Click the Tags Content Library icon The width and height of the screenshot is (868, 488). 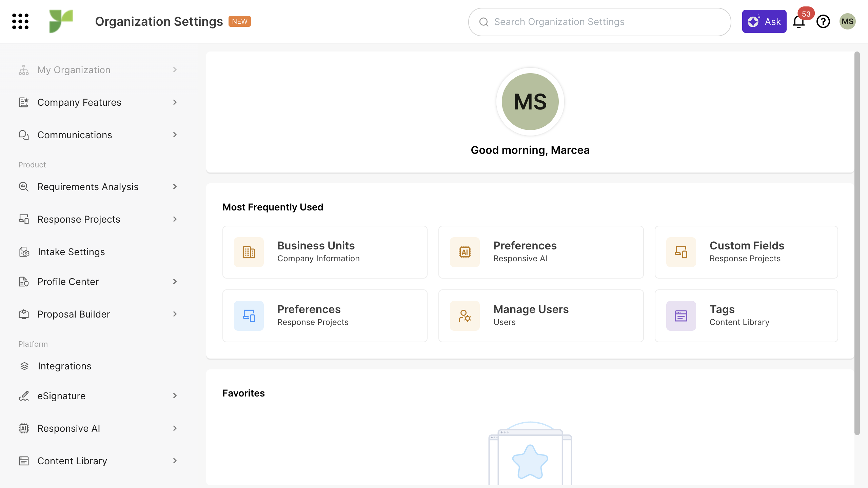pos(681,316)
